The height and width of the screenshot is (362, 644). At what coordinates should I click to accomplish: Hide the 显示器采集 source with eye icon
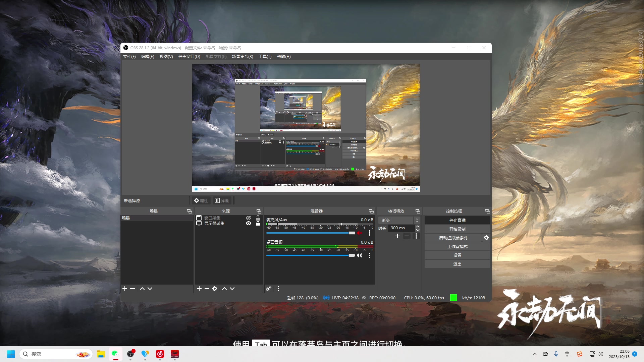(x=249, y=223)
